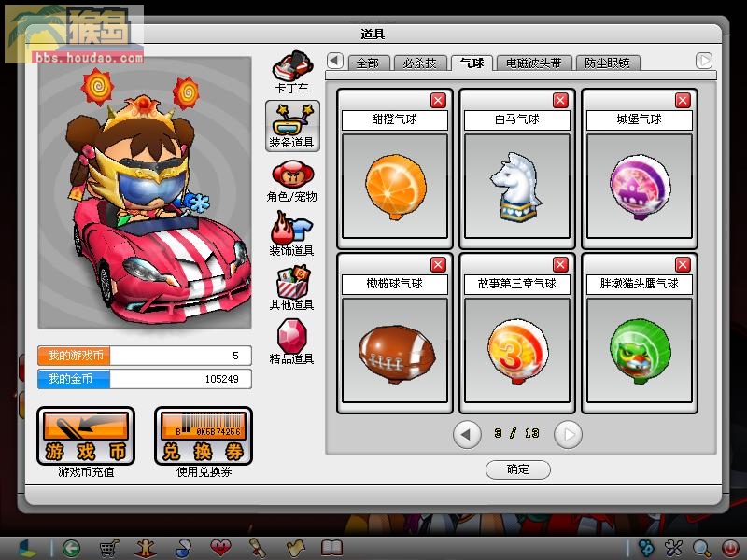Open 兑换券 redeem coupon button

click(x=204, y=436)
